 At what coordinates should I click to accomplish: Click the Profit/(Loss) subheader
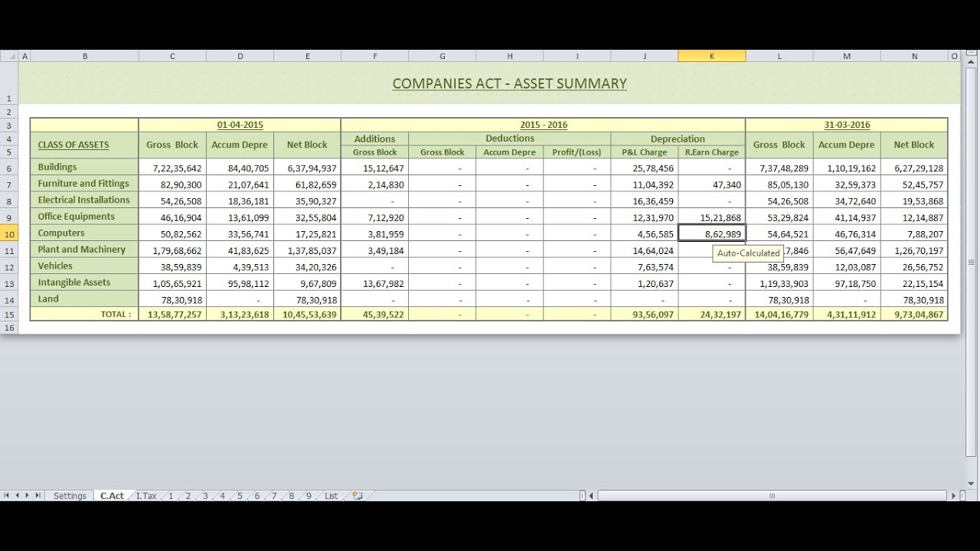click(577, 152)
